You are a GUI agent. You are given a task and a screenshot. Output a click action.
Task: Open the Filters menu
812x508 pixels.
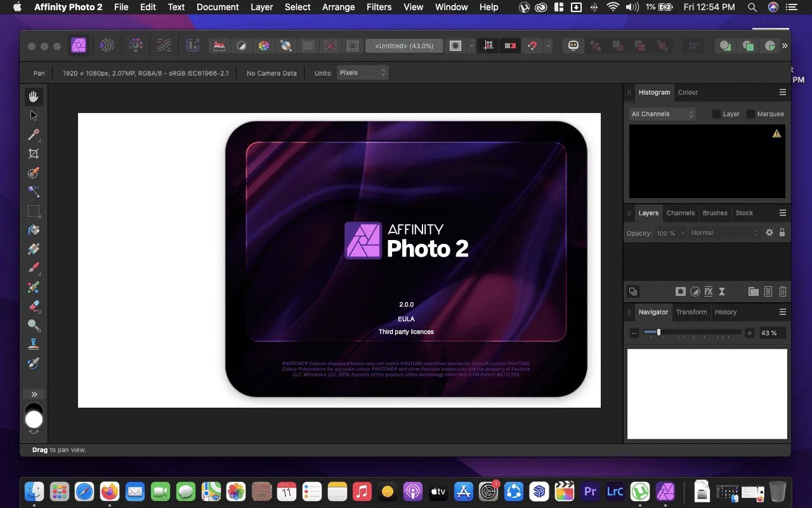coord(379,7)
